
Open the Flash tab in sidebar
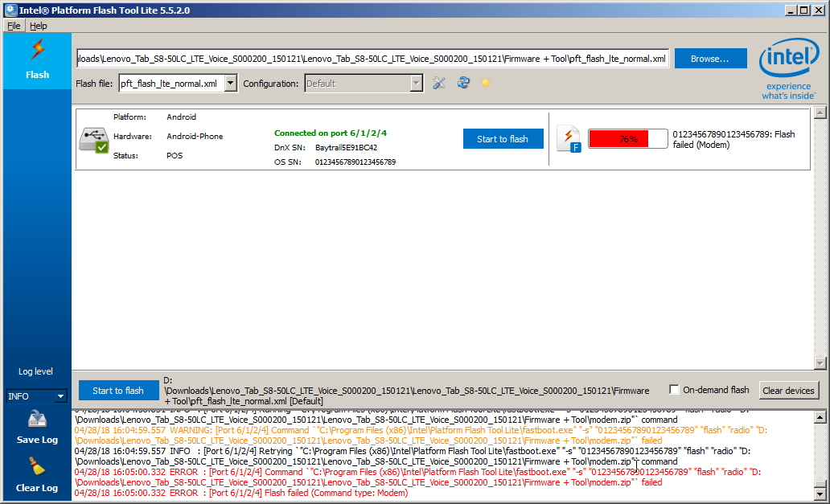(37, 60)
